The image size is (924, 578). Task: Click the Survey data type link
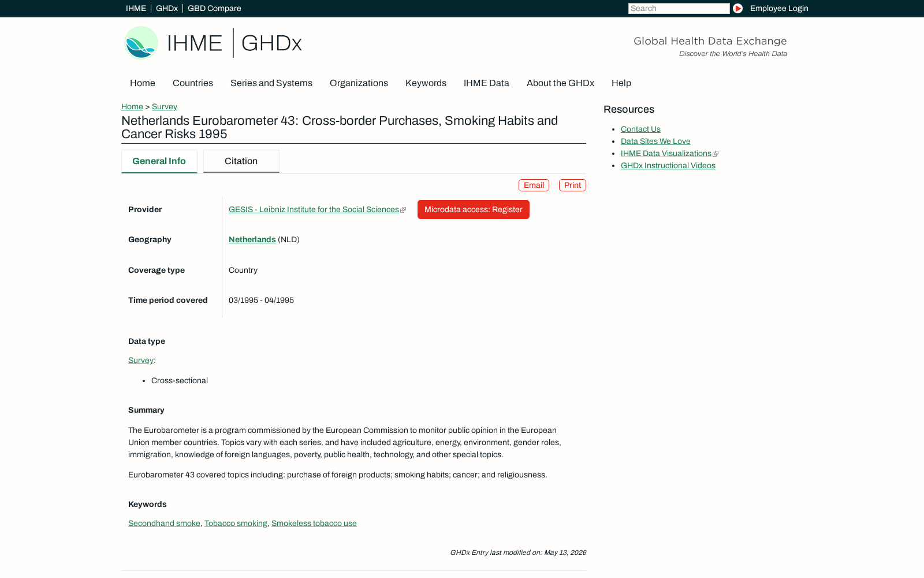pyautogui.click(x=141, y=360)
